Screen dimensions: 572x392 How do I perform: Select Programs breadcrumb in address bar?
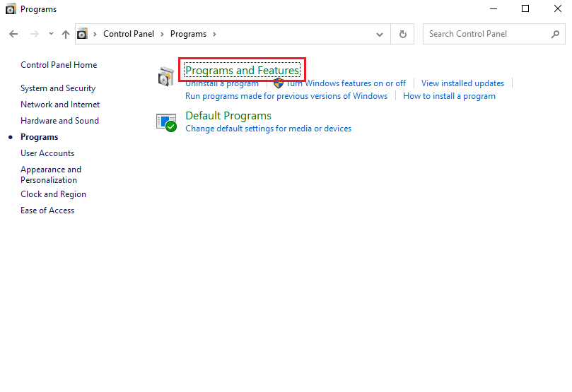tap(188, 34)
